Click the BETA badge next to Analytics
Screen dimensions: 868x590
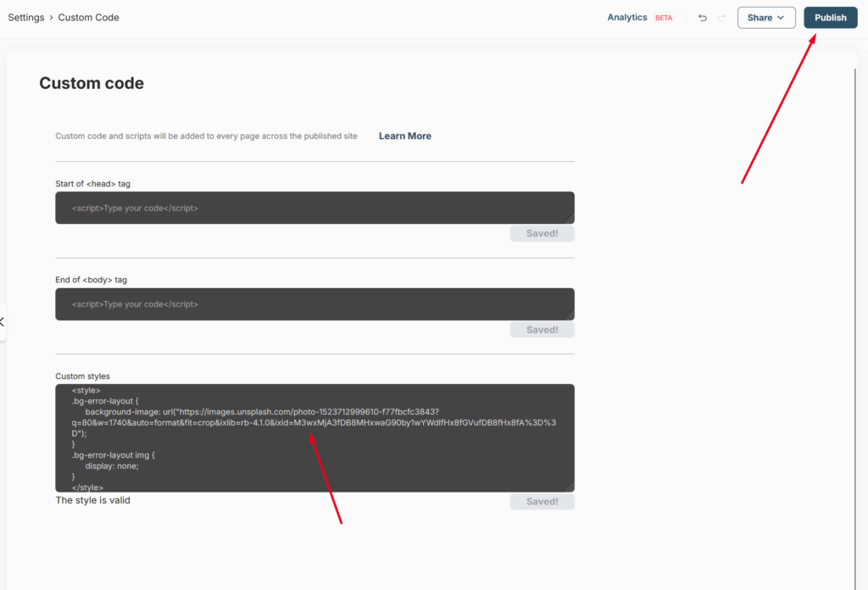(663, 18)
